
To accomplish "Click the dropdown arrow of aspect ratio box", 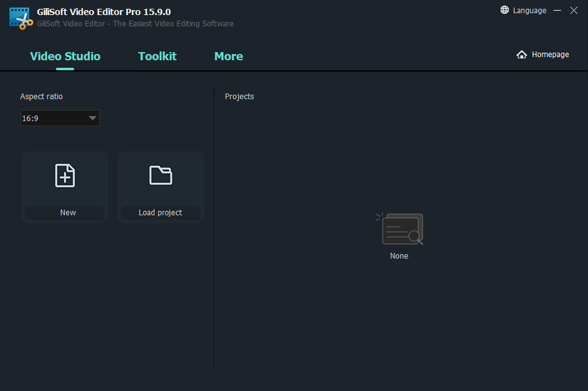I will point(92,119).
